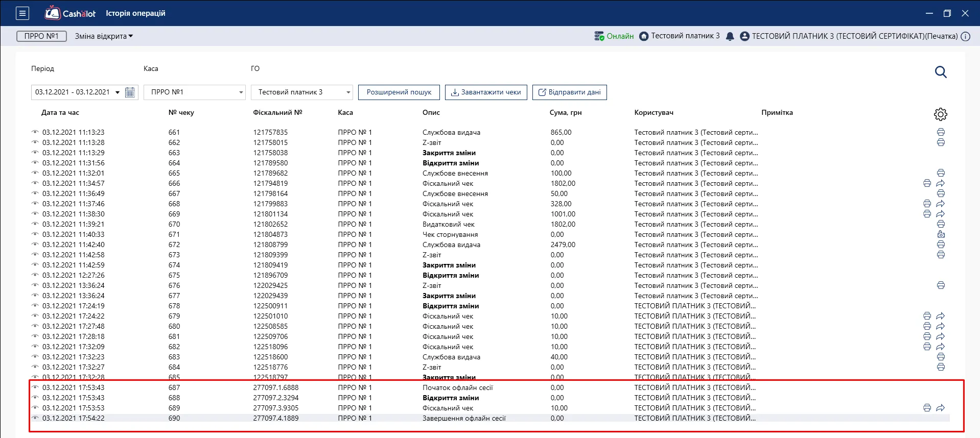Click the ПРРО №1 button in header

41,36
